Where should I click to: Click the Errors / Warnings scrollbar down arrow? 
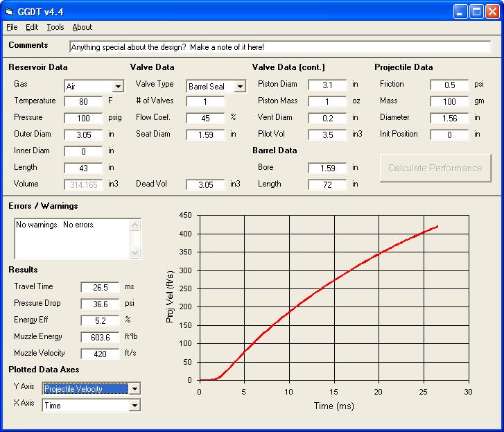[135, 253]
